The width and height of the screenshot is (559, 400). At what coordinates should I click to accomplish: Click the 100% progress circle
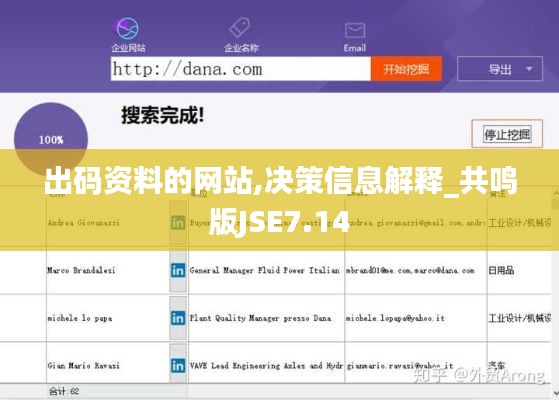[51, 139]
